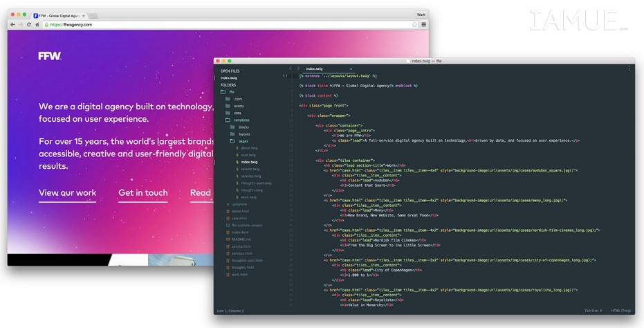Open the .gitignore file
The height and width of the screenshot is (328, 644).
coord(239,204)
